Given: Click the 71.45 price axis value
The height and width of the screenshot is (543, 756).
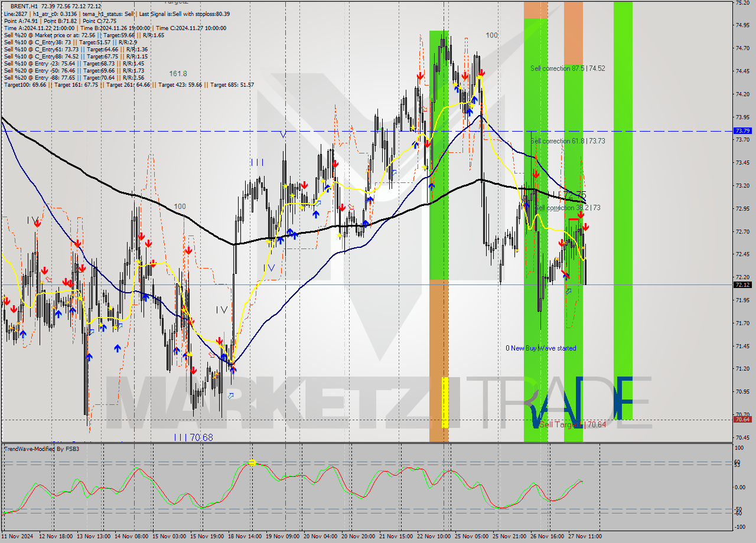Looking at the screenshot, I should pos(742,346).
